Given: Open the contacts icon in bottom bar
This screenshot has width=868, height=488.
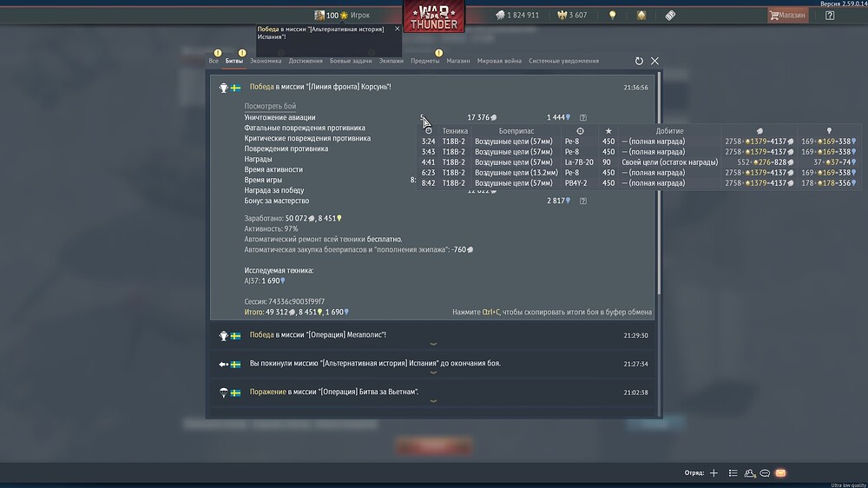Looking at the screenshot, I should point(750,473).
